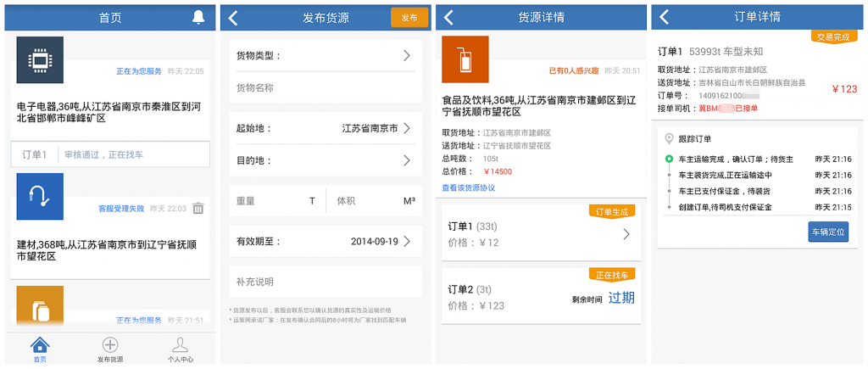Switch to the 发布货源 bottom tab
Screen dimensions: 868x369
tap(110, 349)
